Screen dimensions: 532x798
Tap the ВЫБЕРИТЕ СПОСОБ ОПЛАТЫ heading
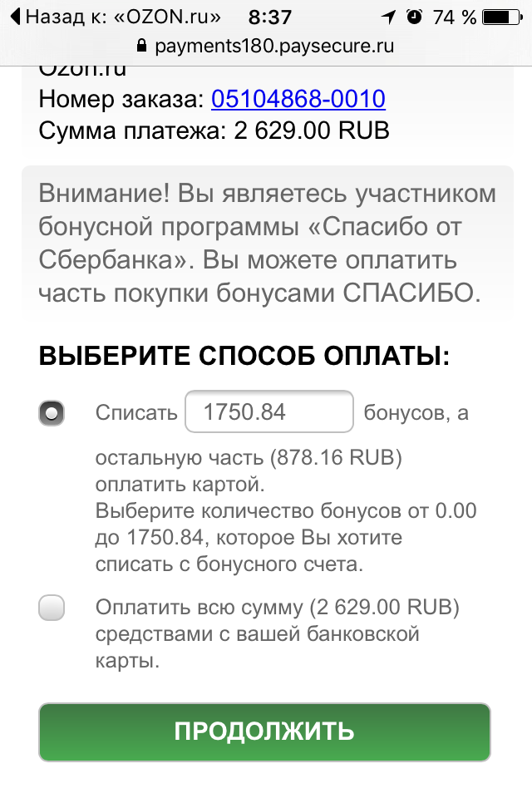244,357
